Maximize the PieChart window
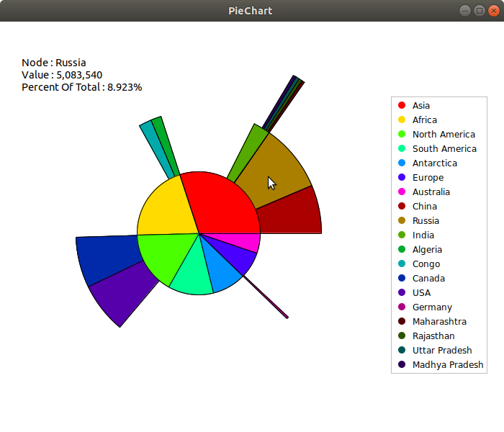Screen dimensions: 504x432 coord(480,11)
